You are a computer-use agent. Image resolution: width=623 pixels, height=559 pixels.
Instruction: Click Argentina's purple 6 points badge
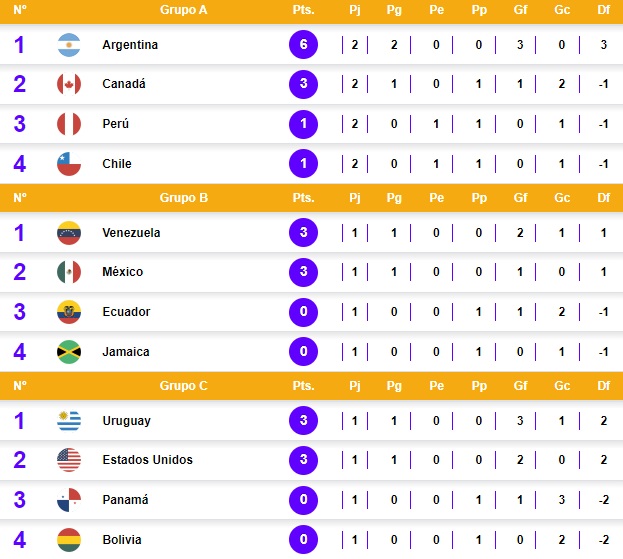click(303, 45)
